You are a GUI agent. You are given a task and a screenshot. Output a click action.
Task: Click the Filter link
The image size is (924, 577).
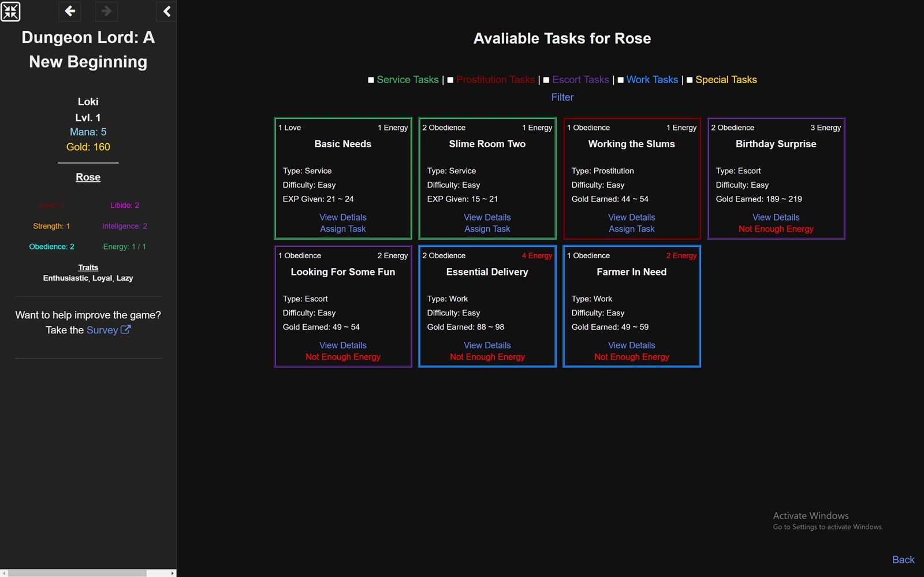[562, 97]
